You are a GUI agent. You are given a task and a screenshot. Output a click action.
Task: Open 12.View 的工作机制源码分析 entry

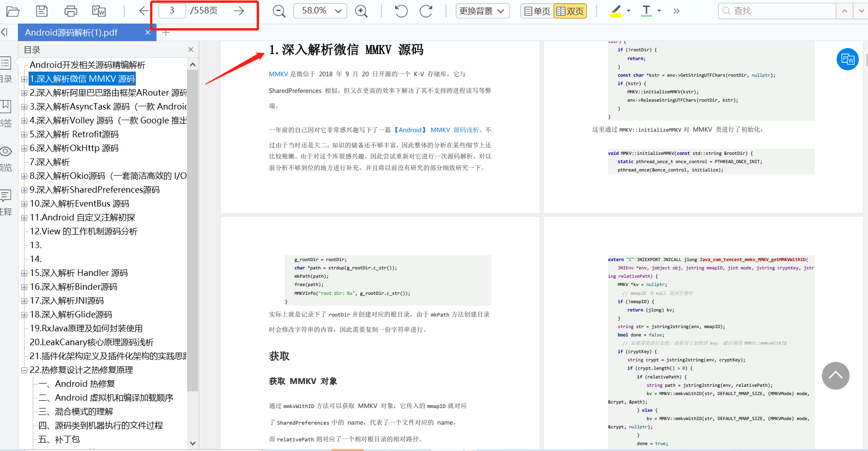coord(84,232)
